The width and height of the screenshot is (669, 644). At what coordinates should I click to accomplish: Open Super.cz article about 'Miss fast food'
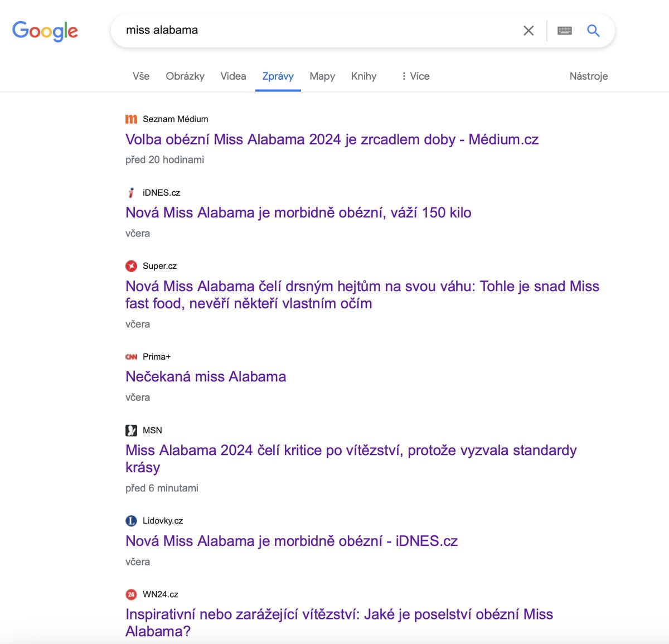point(362,294)
